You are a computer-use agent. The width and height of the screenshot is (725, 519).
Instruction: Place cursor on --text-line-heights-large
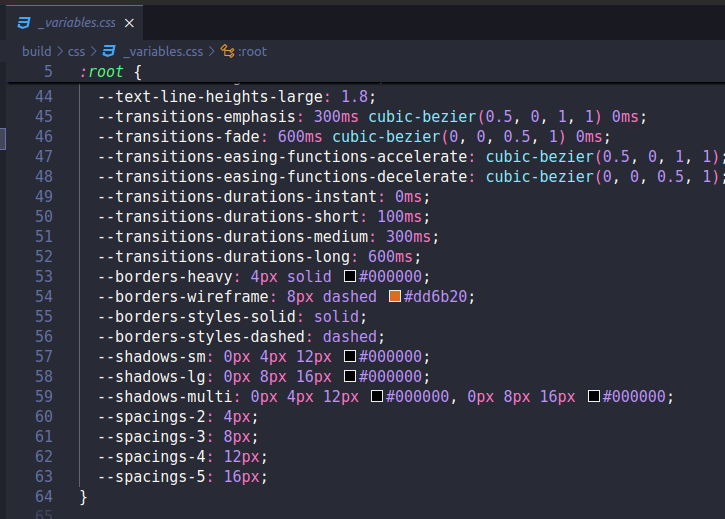[210, 97]
